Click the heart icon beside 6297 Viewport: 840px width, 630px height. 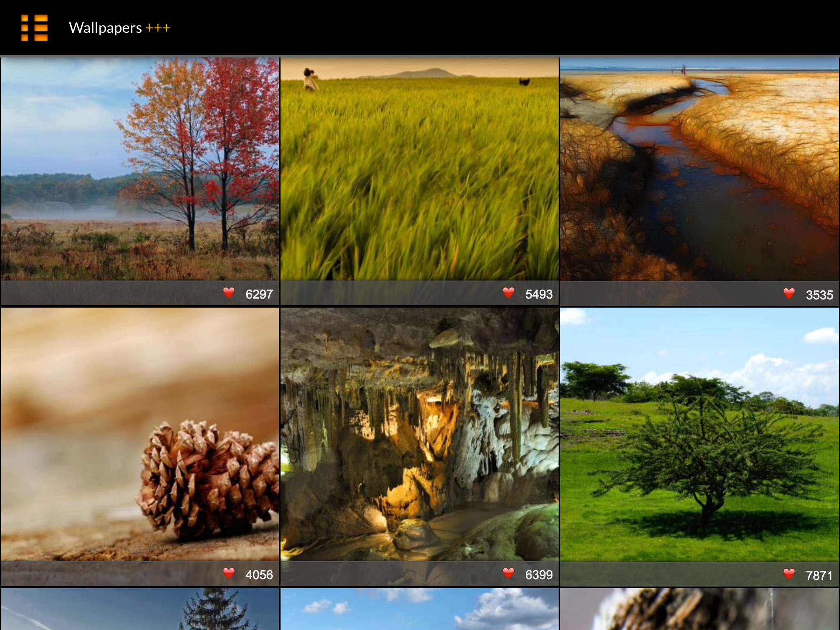click(x=229, y=293)
